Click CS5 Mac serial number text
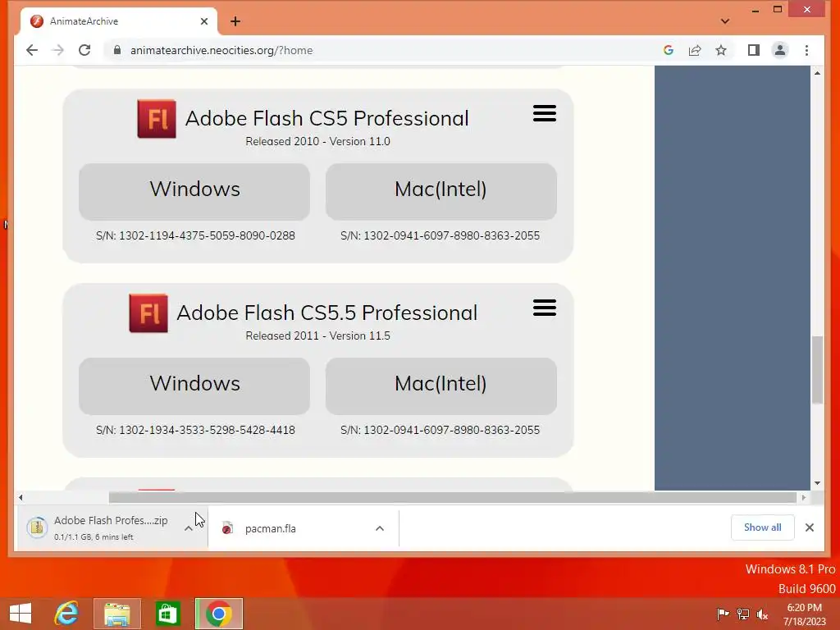 point(440,235)
